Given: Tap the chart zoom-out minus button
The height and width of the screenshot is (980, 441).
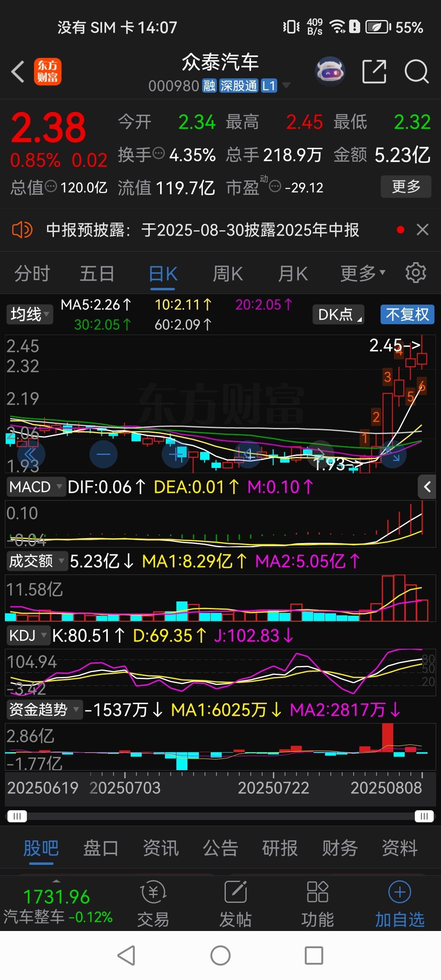Looking at the screenshot, I should coord(103,454).
